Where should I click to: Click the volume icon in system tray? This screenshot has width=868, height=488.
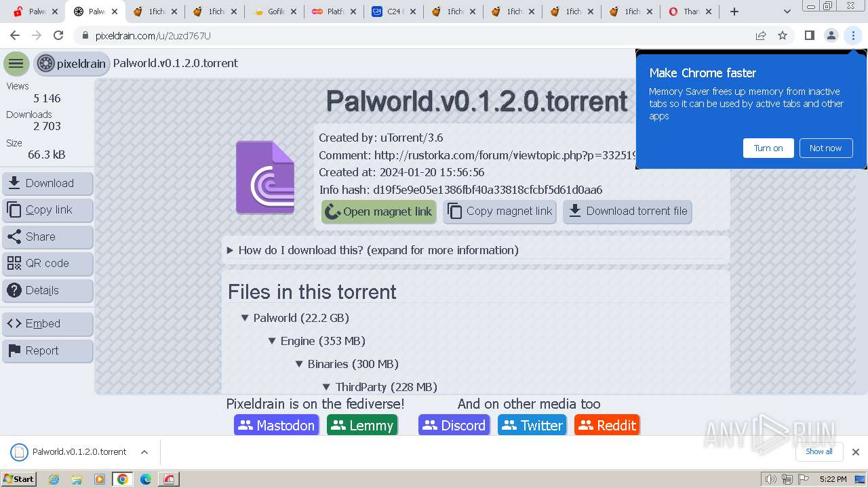pyautogui.click(x=771, y=479)
